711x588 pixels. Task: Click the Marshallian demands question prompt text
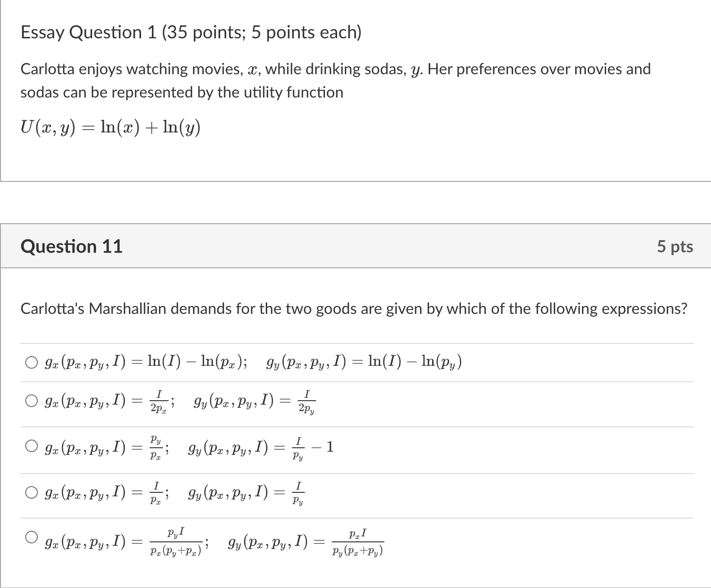354,309
